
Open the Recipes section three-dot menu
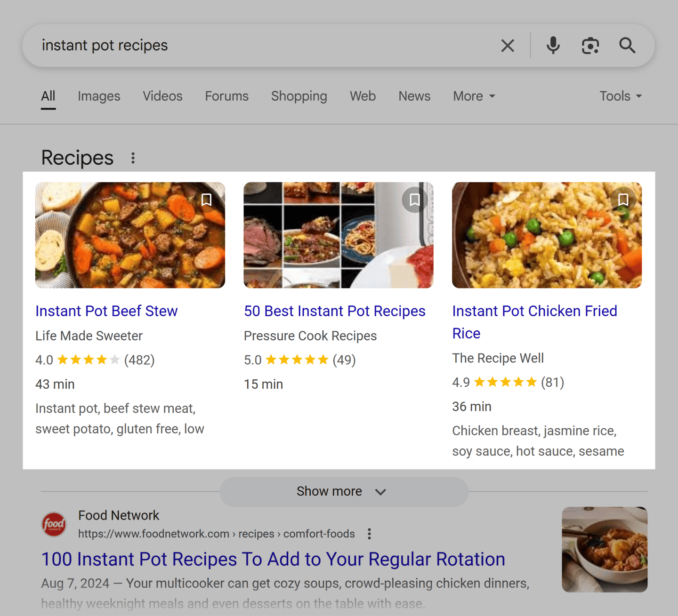point(133,158)
